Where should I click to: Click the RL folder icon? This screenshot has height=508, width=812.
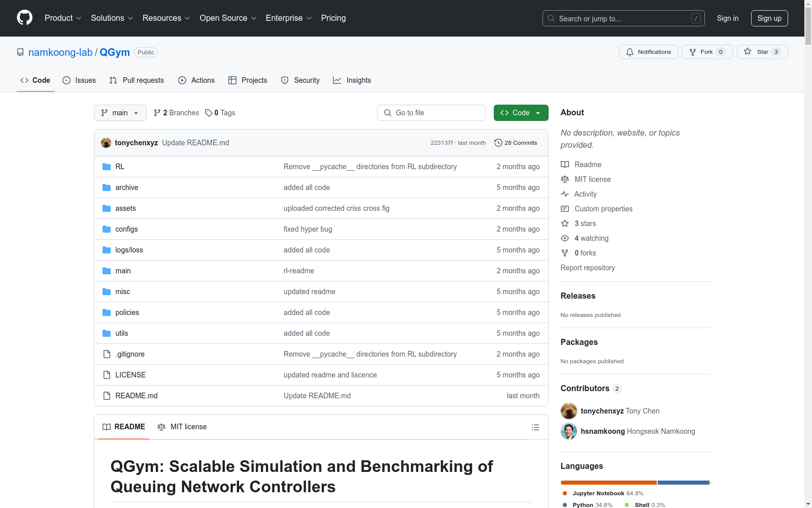tap(107, 167)
